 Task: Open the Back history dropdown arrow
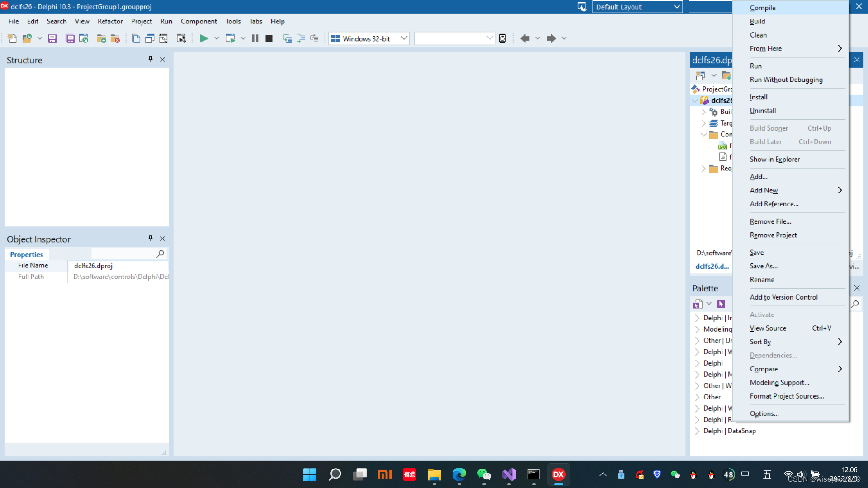[x=538, y=38]
